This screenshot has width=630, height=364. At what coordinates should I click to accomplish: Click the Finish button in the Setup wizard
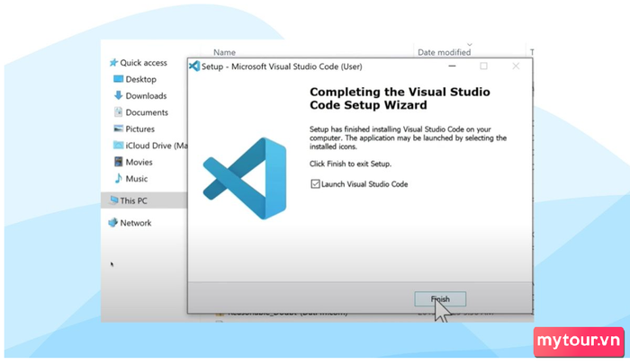click(x=440, y=299)
